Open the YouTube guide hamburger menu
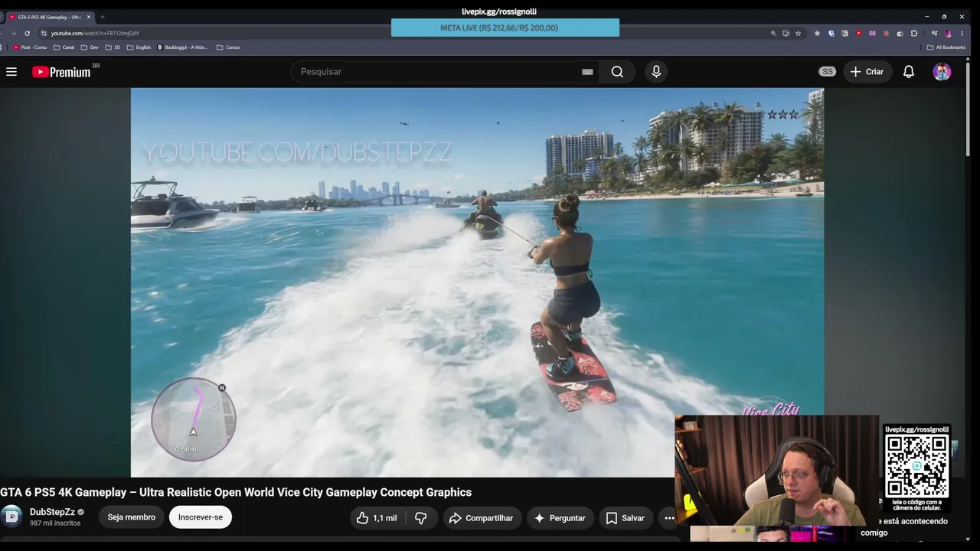 [11, 72]
